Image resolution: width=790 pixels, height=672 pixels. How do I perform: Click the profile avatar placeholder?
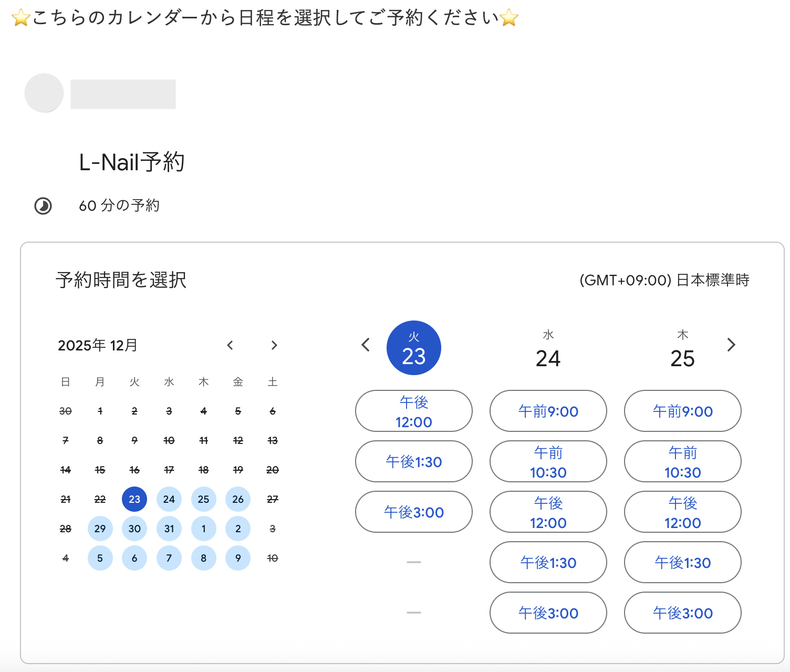pos(44,93)
